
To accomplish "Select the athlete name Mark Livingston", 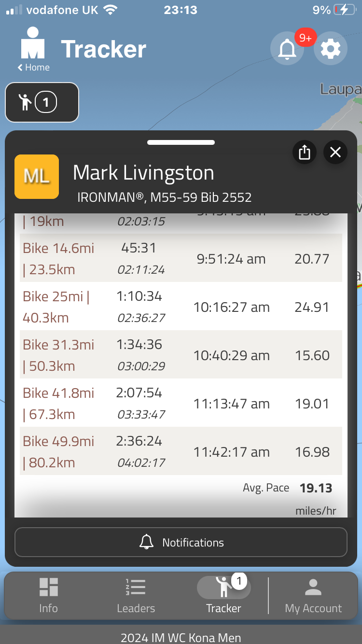I will (x=143, y=173).
